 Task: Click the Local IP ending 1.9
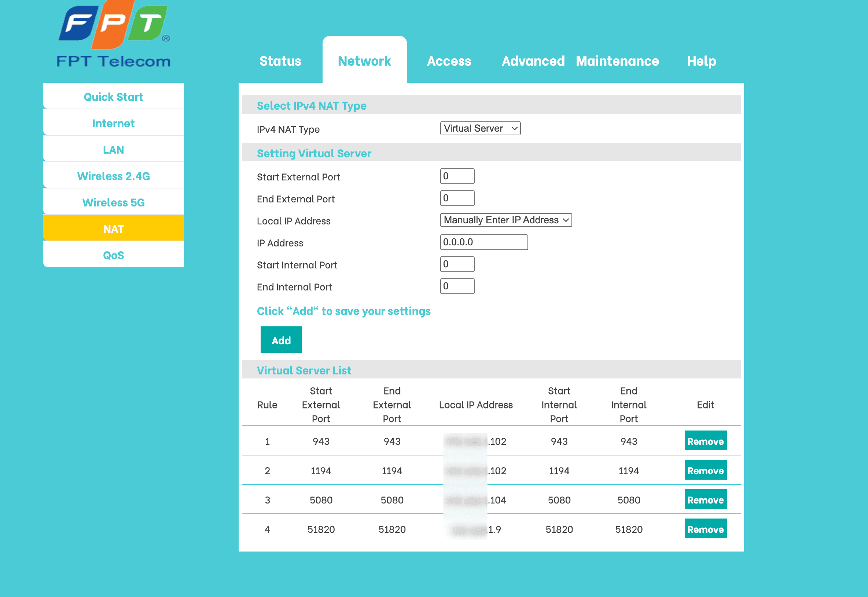(475, 529)
